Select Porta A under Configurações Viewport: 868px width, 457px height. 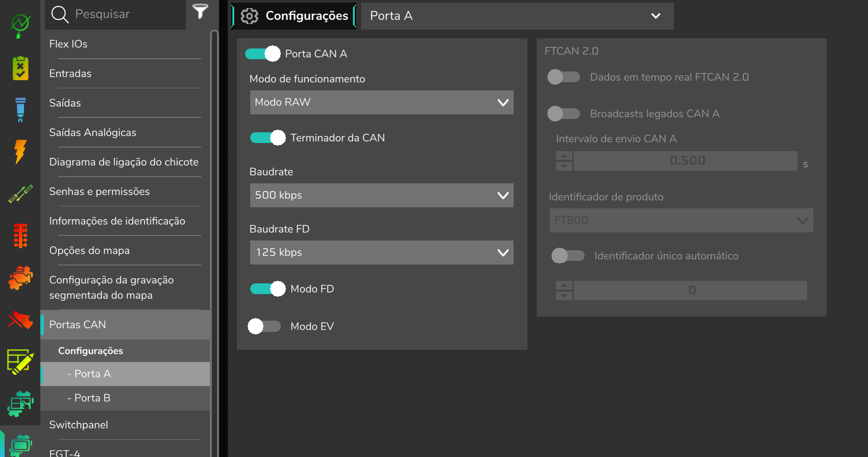[125, 374]
